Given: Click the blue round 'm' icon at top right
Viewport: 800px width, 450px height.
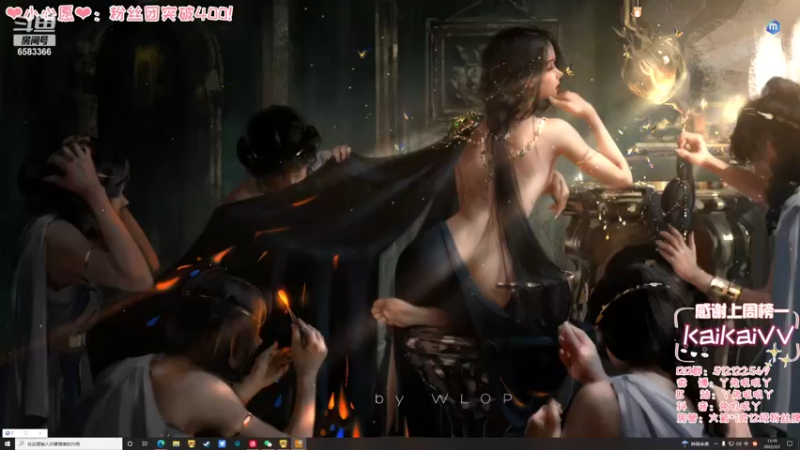Looking at the screenshot, I should click(773, 27).
